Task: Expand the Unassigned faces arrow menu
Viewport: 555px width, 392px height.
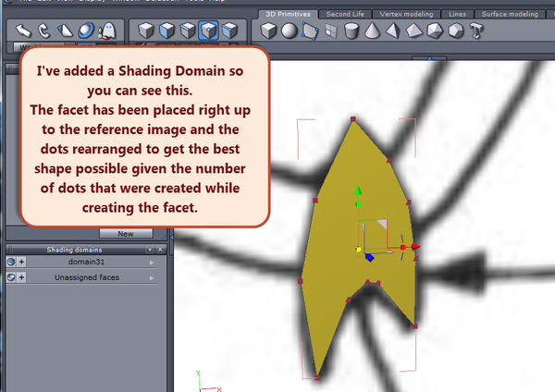Action: pyautogui.click(x=152, y=278)
